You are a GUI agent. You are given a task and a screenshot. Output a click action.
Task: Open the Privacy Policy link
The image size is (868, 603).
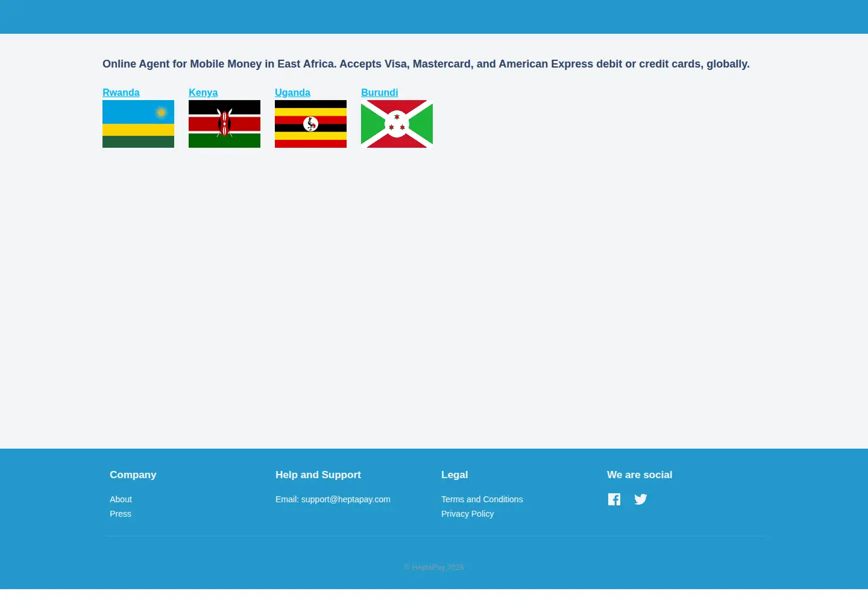(x=467, y=514)
